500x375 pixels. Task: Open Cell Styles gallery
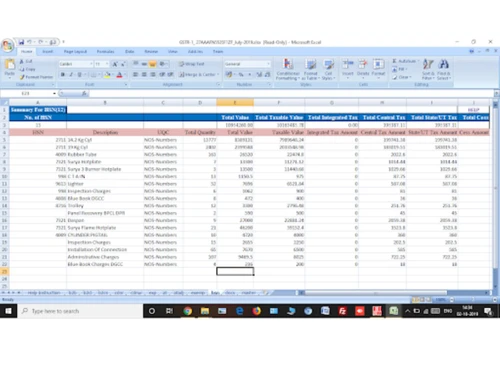click(328, 69)
